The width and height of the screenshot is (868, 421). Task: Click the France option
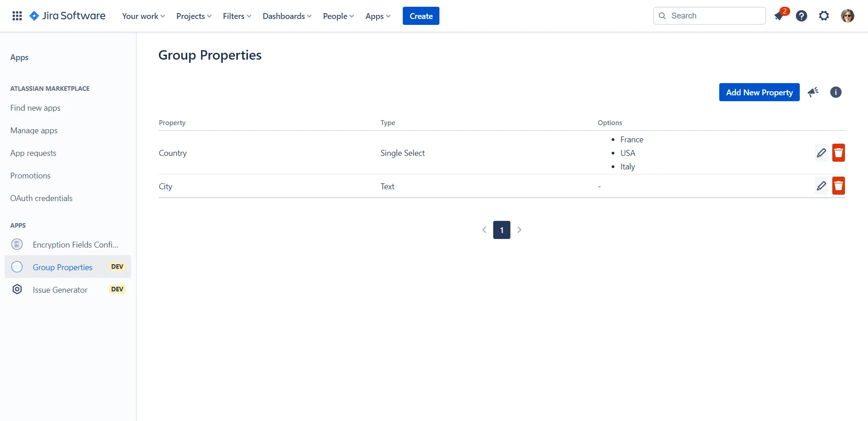click(632, 140)
